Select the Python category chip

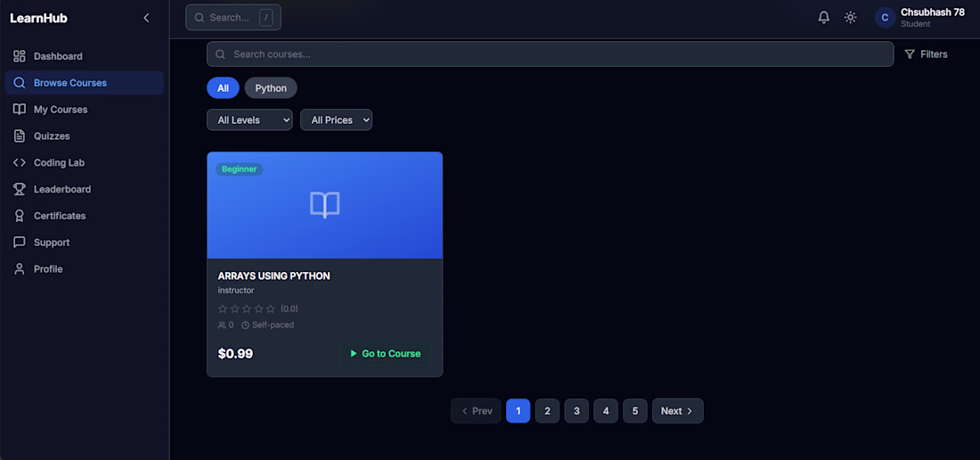click(271, 88)
